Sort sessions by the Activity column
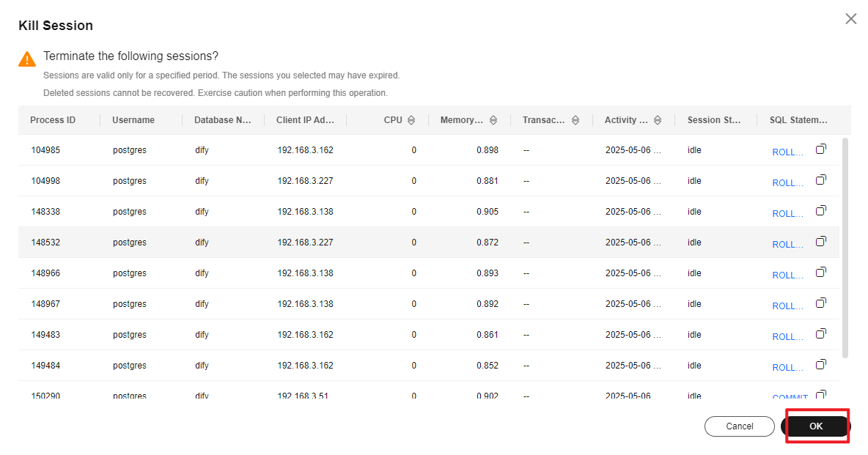868x455 pixels. pos(658,120)
